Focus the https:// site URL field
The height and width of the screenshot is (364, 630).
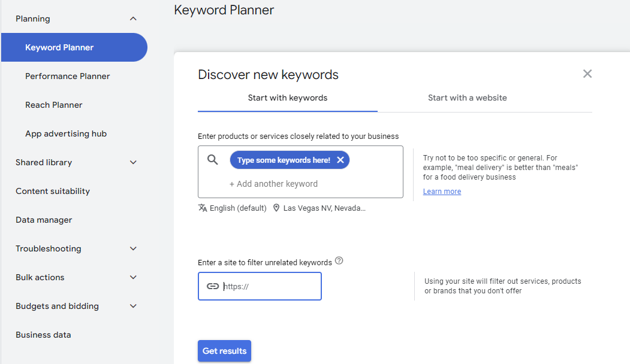260,286
